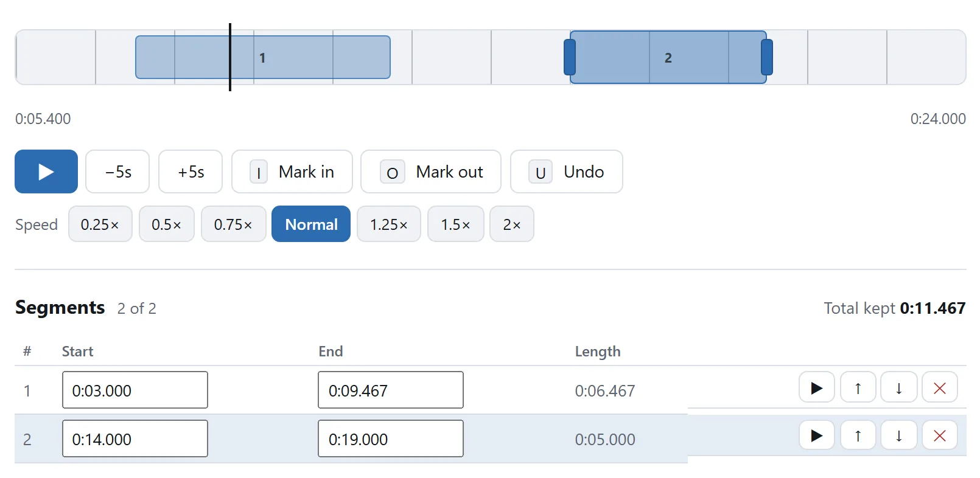
Task: Move segment 1 down in list
Action: [x=898, y=387]
